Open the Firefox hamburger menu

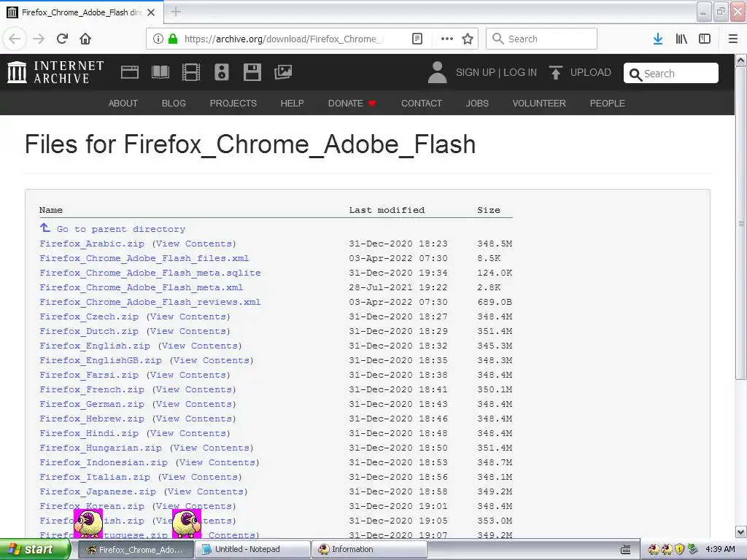(x=733, y=39)
